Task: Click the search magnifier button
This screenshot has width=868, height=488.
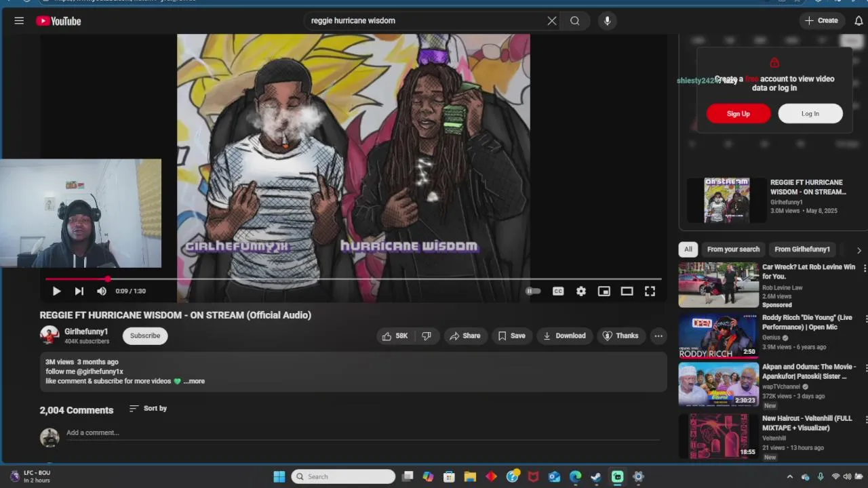Action: [575, 21]
